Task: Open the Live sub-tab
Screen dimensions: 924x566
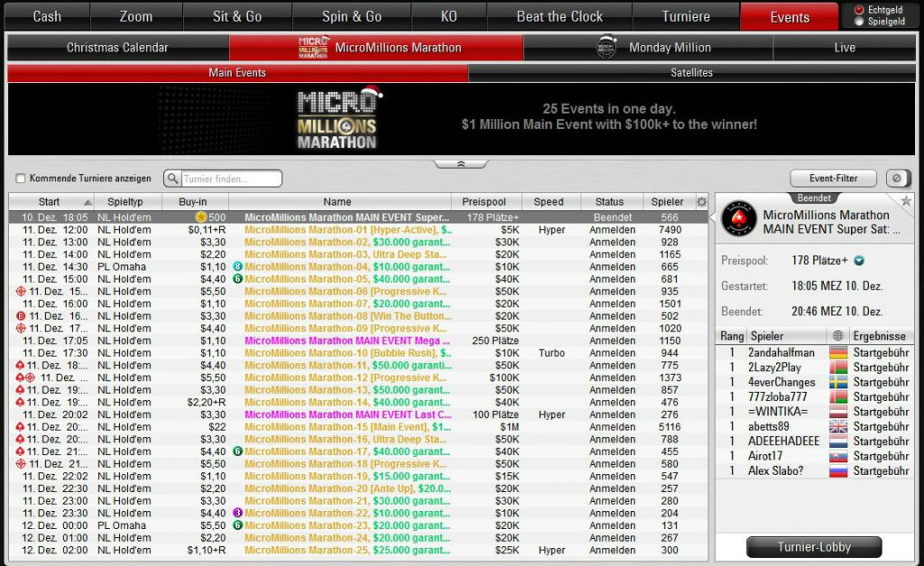Action: (x=845, y=47)
